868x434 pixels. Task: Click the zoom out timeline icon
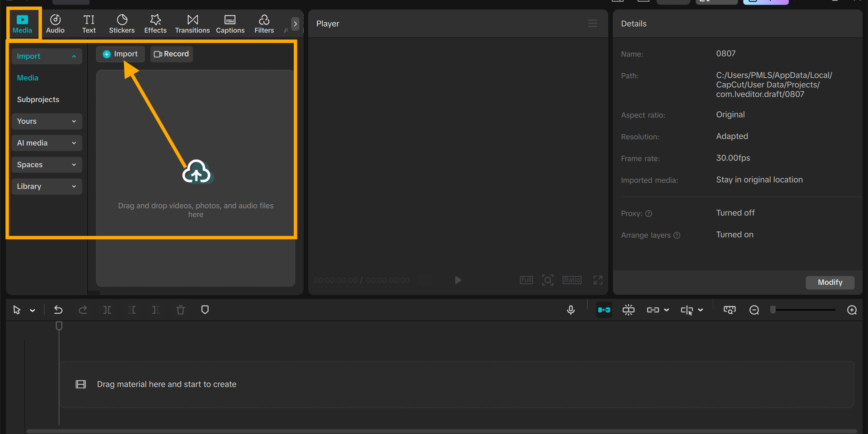(754, 310)
